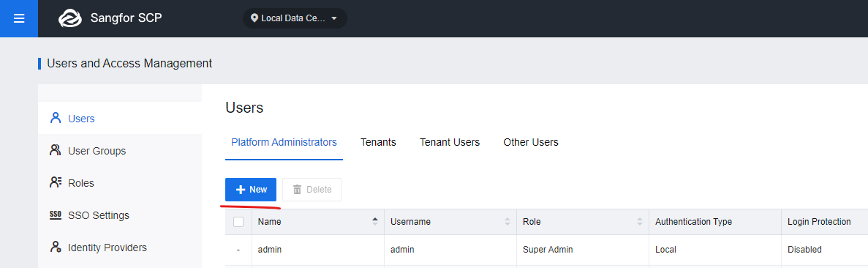Open Roles in the sidebar
This screenshot has width=868, height=268.
pos(120,182)
